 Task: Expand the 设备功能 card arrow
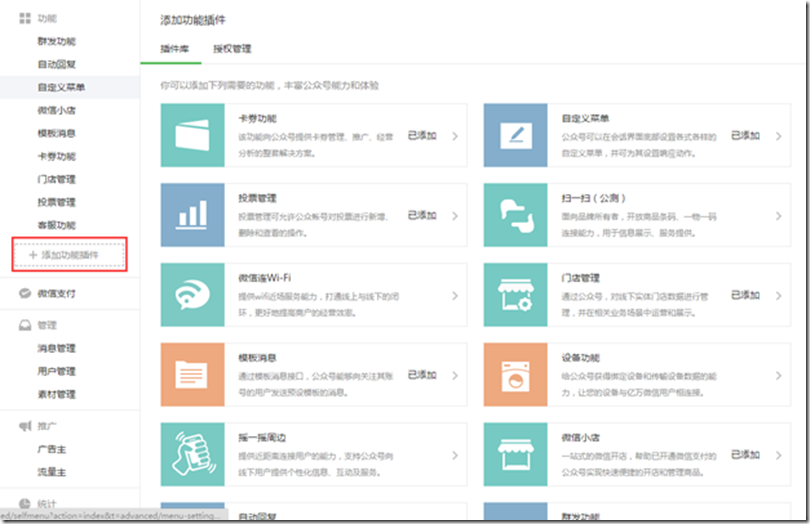click(x=778, y=376)
